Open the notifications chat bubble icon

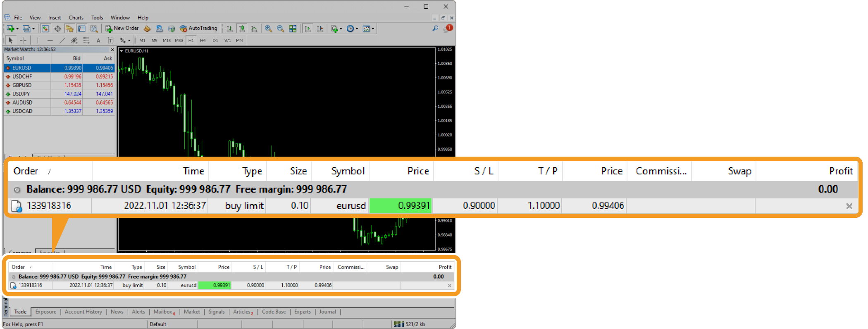point(448,28)
